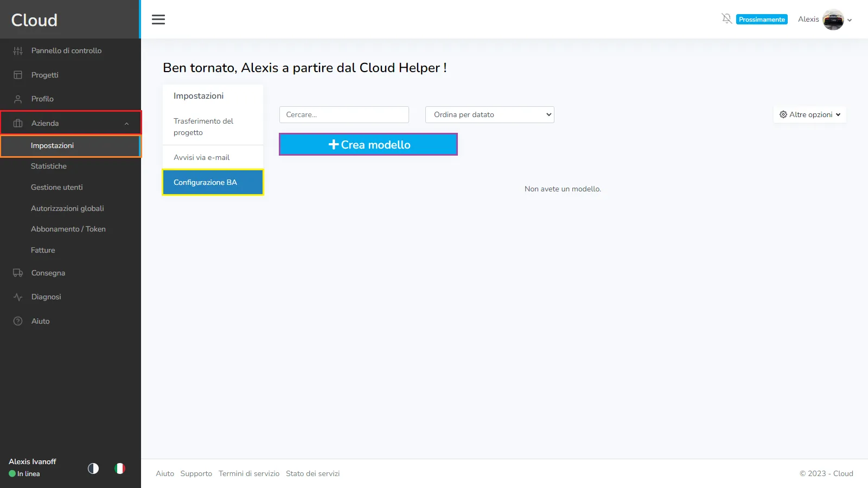The image size is (868, 488).
Task: Change language via Italian flag icon
Action: (x=120, y=468)
